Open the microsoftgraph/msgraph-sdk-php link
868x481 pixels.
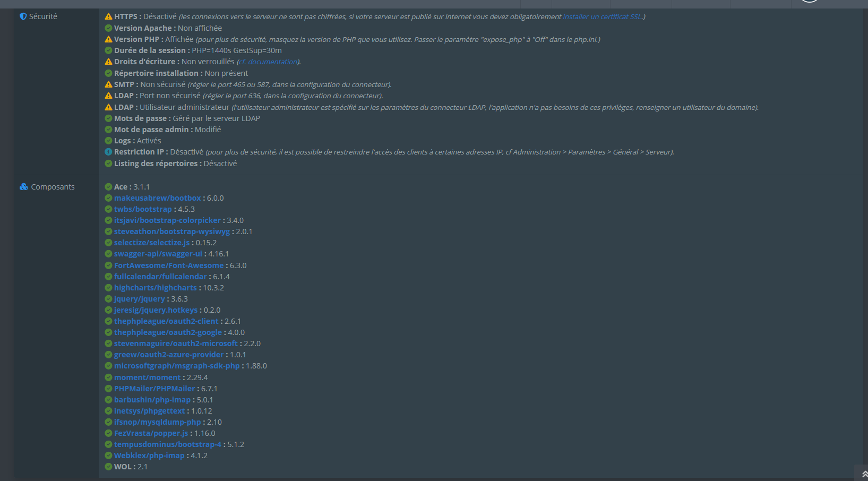coord(177,366)
